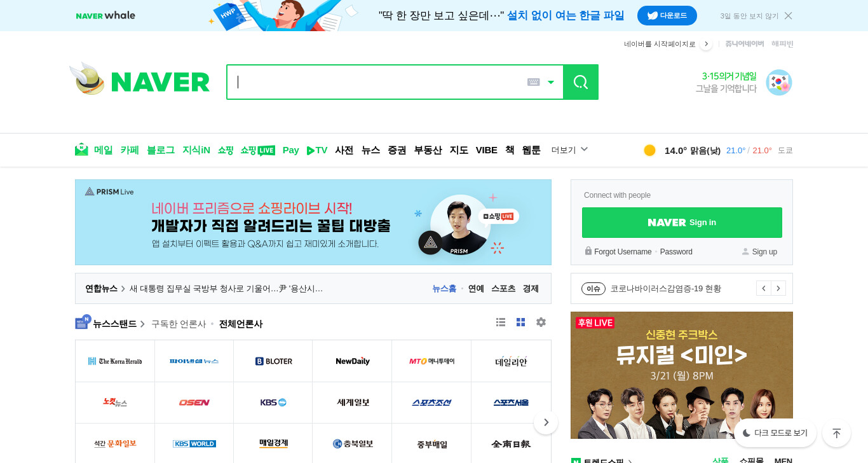Show next issue with right arrow

coord(778,288)
